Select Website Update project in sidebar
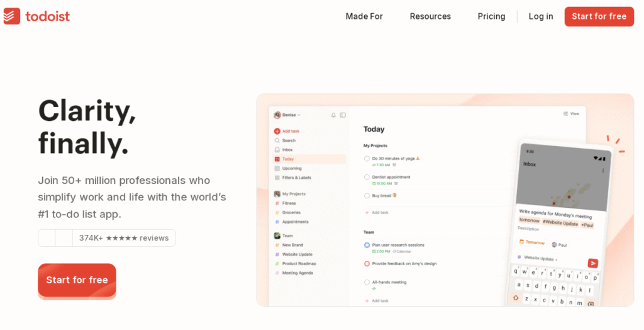The height and width of the screenshot is (330, 644). [297, 254]
